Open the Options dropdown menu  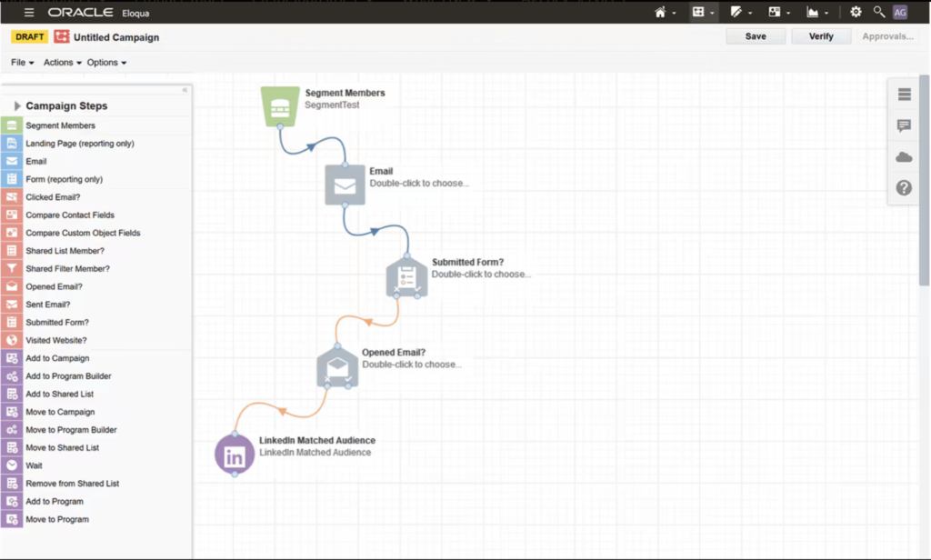(106, 63)
